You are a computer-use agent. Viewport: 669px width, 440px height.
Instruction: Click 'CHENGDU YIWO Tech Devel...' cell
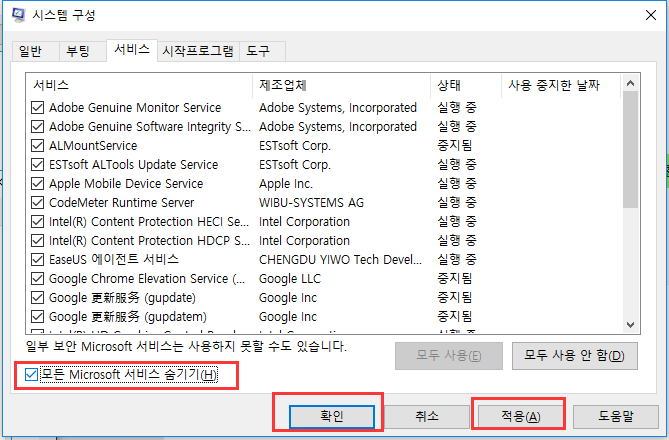340,259
